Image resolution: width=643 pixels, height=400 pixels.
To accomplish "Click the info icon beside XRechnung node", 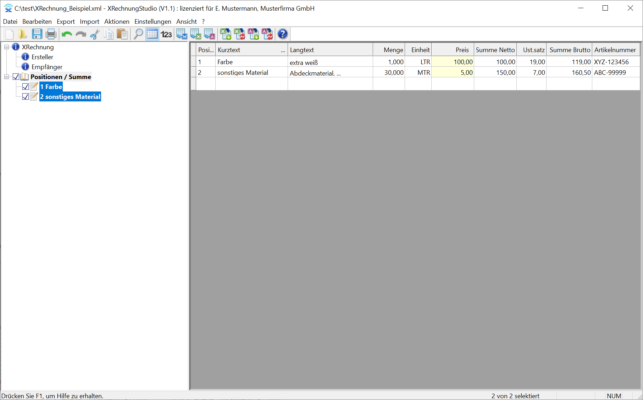I will 16,47.
